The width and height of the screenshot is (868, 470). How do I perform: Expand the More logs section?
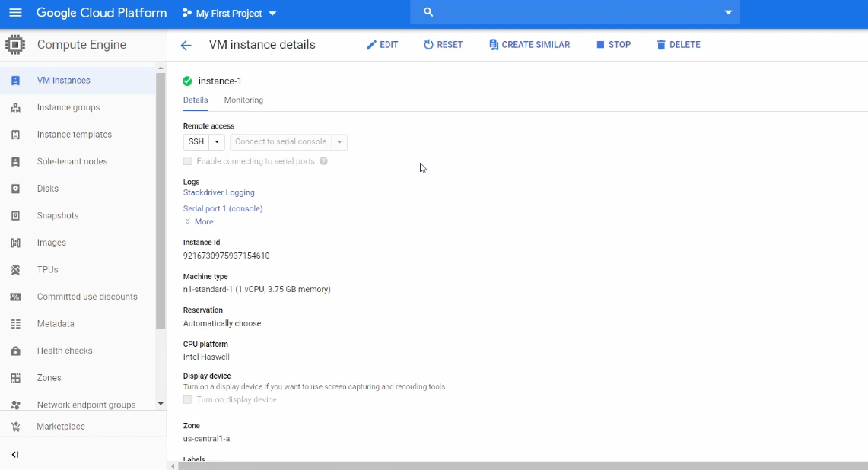(x=199, y=221)
